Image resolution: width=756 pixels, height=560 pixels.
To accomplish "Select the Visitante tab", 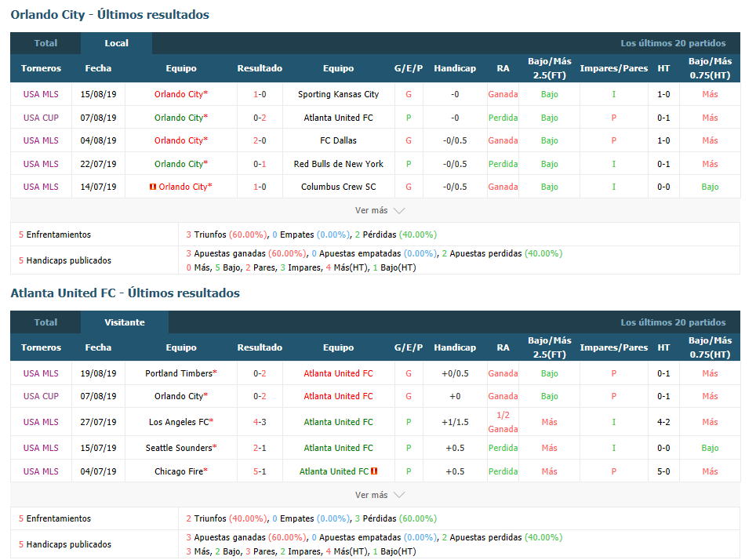I will pyautogui.click(x=125, y=322).
